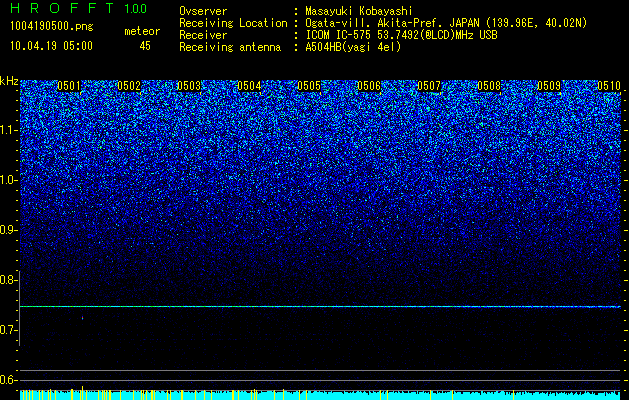This screenshot has height=400, width=629.
Task: Click the 0503 time marker
Action: tap(189, 86)
